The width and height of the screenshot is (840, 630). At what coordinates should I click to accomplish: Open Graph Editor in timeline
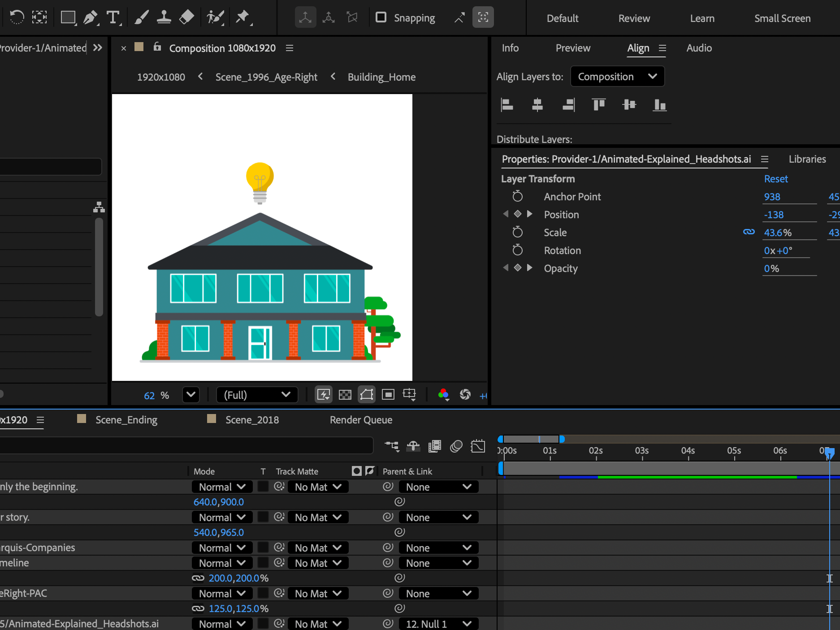[x=478, y=446]
